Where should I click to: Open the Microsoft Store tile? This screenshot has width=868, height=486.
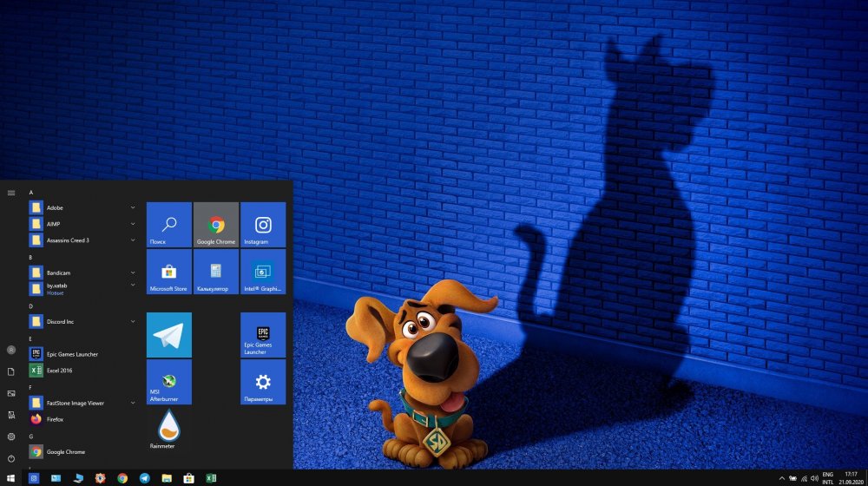point(169,272)
